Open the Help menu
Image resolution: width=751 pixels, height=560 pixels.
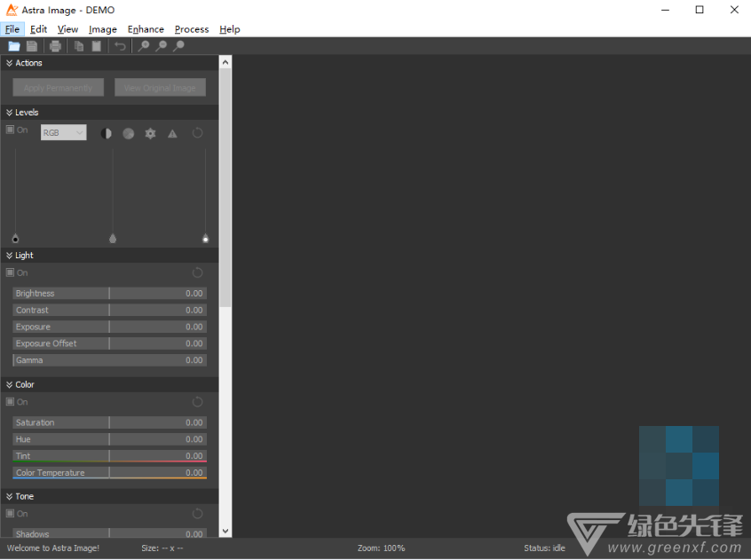tap(229, 29)
